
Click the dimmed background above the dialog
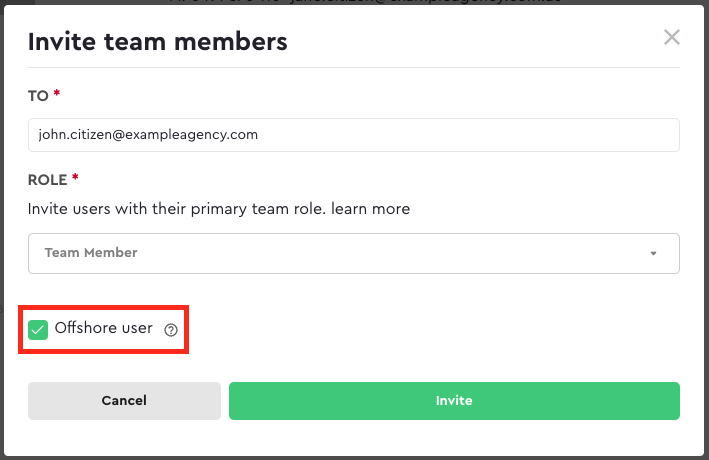pos(354,2)
